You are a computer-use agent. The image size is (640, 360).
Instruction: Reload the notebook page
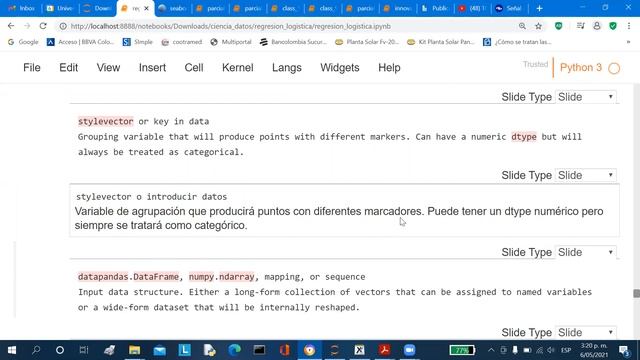click(x=43, y=26)
